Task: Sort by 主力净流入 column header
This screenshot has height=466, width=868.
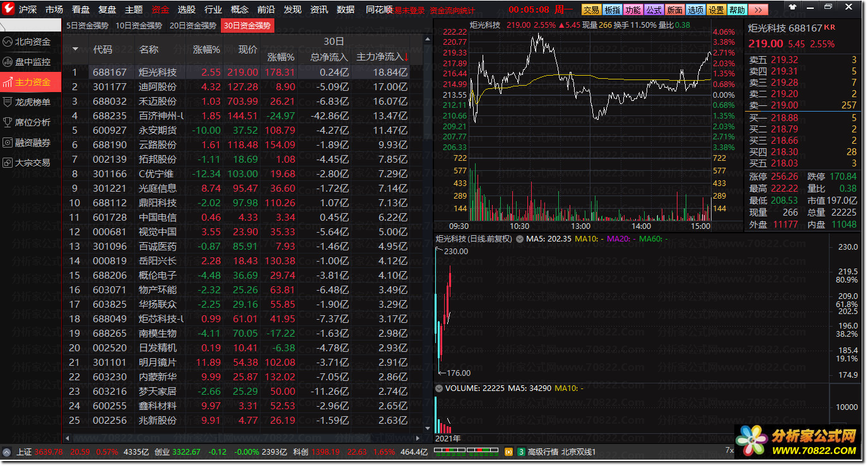Action: [x=382, y=57]
